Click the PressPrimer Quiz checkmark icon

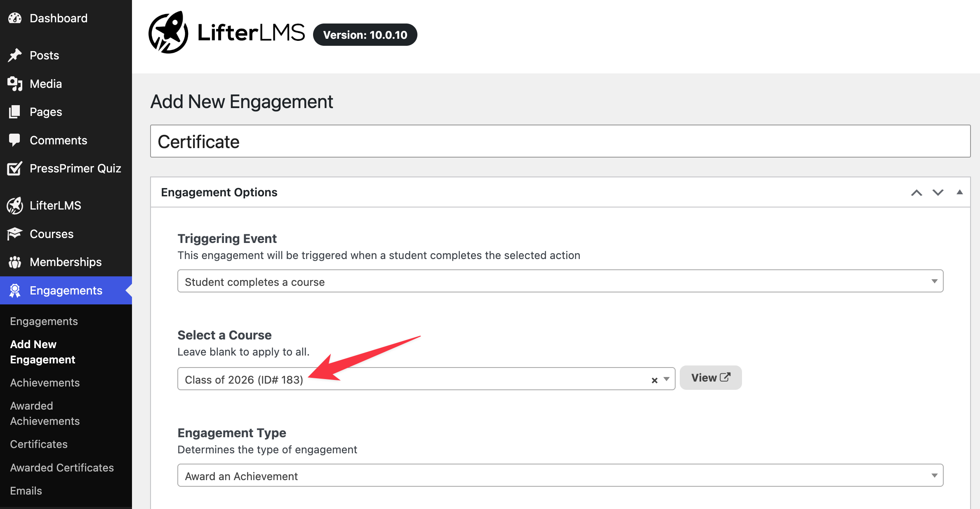[15, 168]
